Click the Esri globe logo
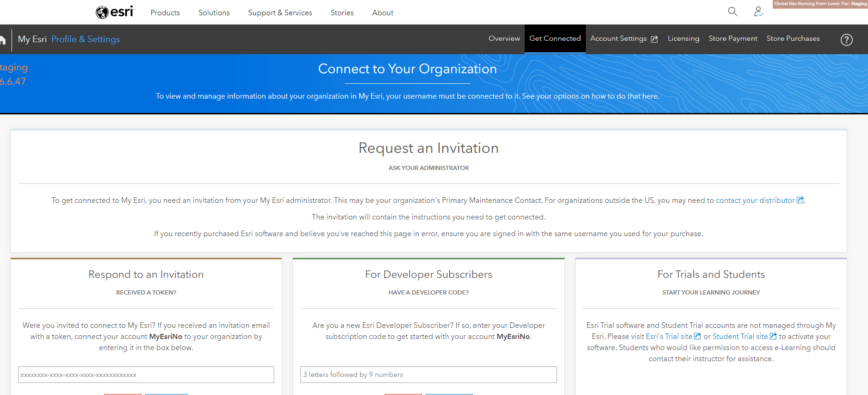 click(x=115, y=12)
